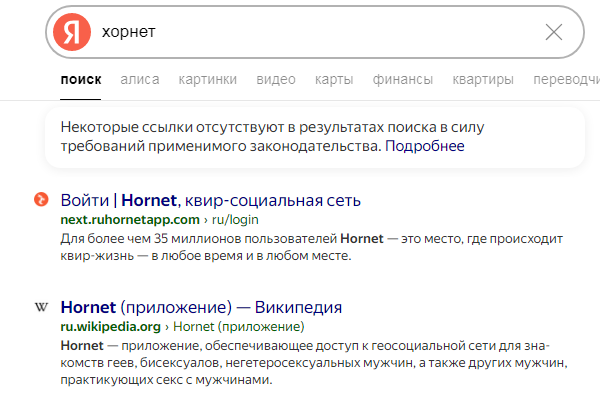Switch to the алиса tab
600x401 pixels.
[140, 80]
